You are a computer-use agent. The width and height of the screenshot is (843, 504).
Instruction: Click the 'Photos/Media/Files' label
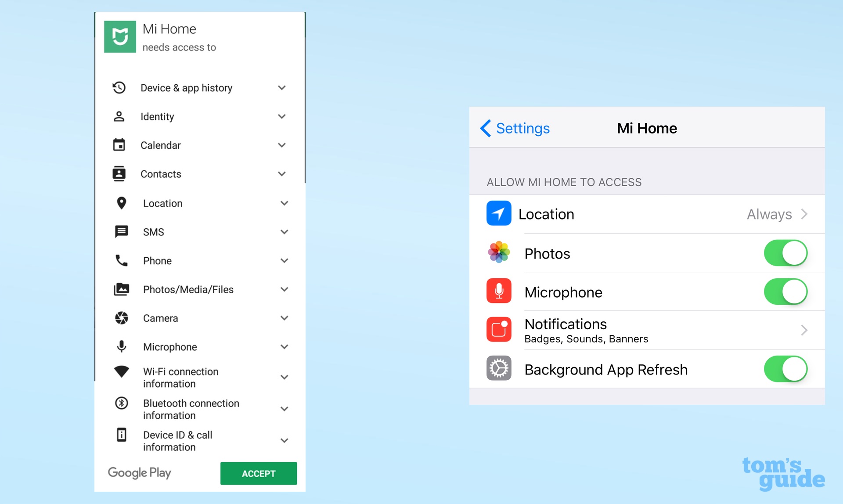pyautogui.click(x=188, y=290)
